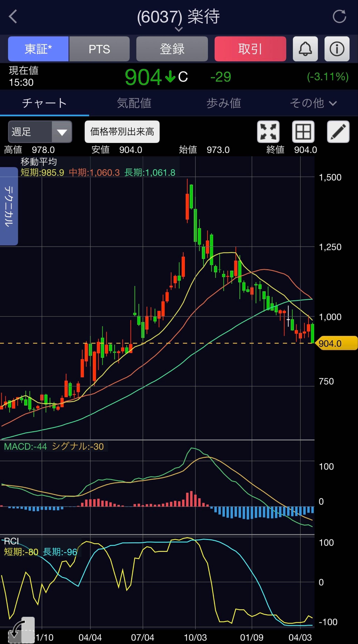Toggle 価格帯別出来高 overlay

pyautogui.click(x=122, y=132)
